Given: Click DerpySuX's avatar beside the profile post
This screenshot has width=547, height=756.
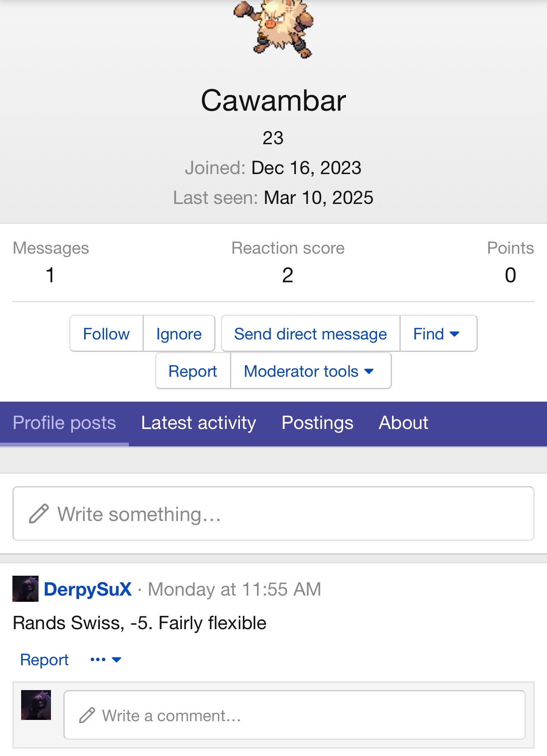Looking at the screenshot, I should click(25, 589).
